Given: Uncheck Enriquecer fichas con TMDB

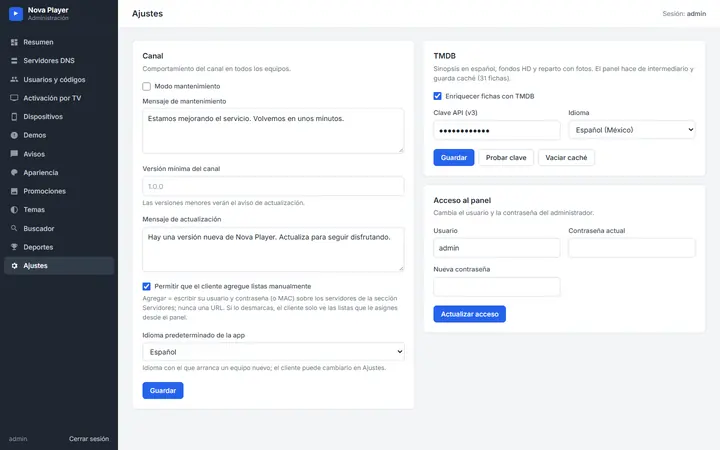Looking at the screenshot, I should 437,96.
